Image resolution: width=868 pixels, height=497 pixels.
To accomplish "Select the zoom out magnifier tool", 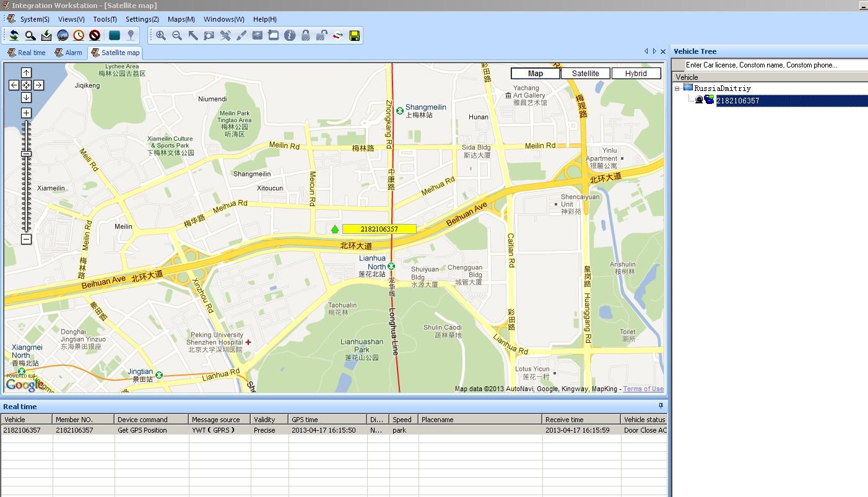I will click(177, 35).
